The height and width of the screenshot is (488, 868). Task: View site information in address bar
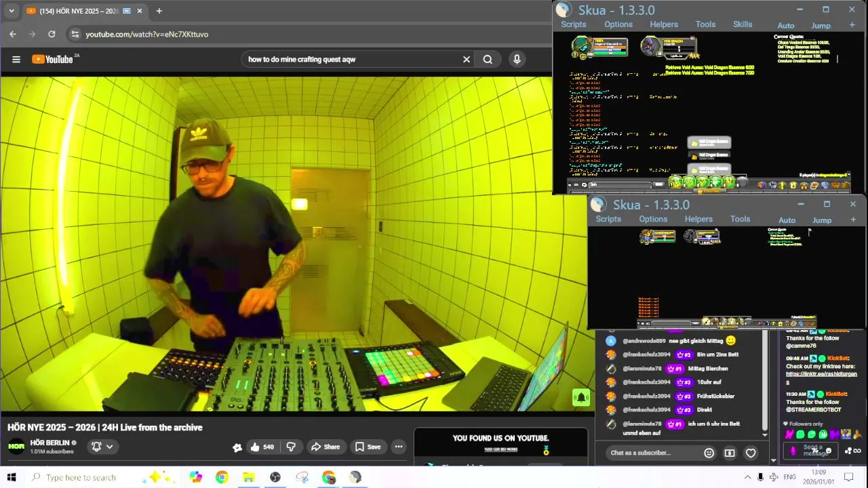coord(75,34)
